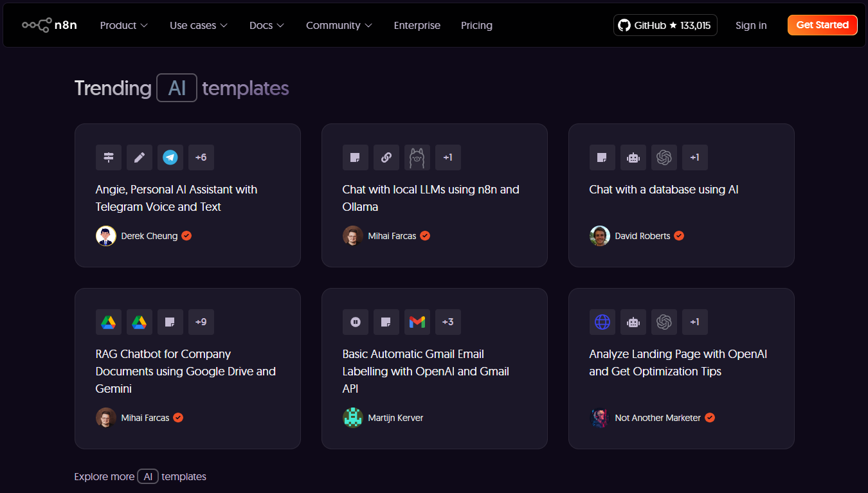Click sticky note icon on Chat with database card

pos(602,157)
